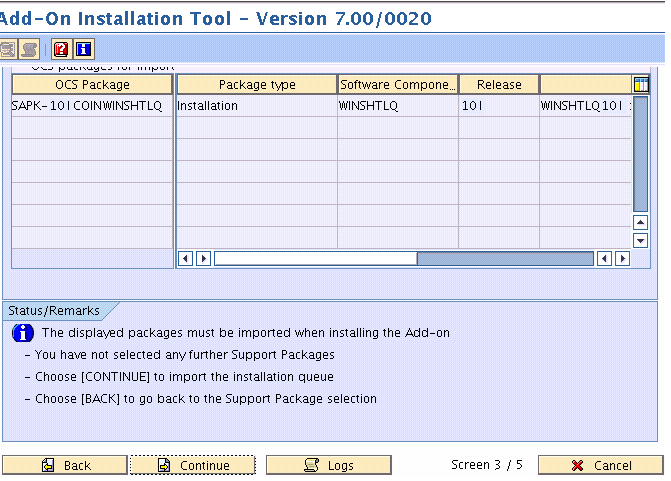671x481 pixels.
Task: Select the Installation package type cell
Action: (x=257, y=106)
